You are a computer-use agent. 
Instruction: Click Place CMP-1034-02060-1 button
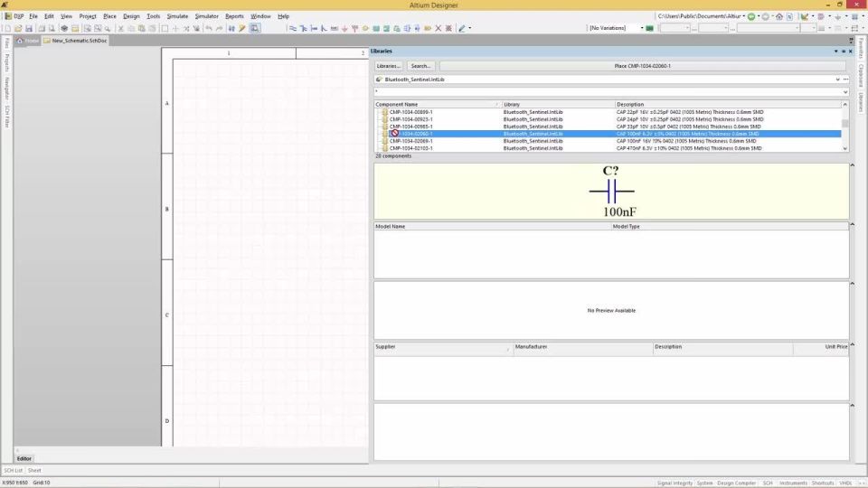642,66
